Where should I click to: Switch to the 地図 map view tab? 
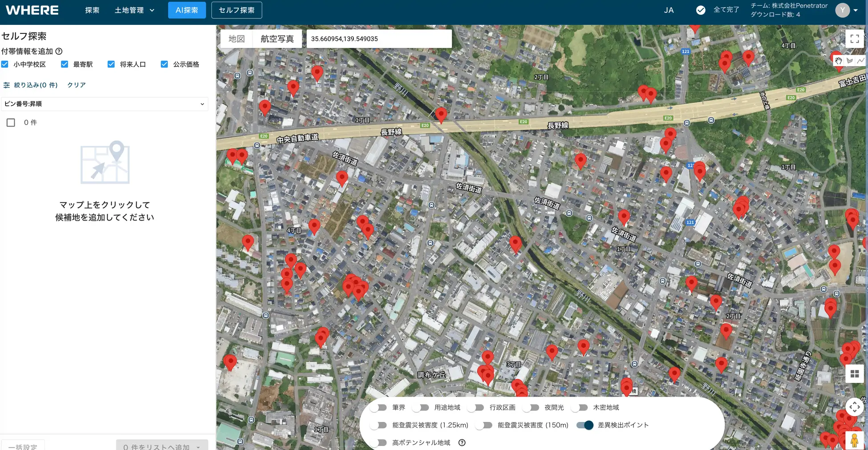(x=236, y=39)
